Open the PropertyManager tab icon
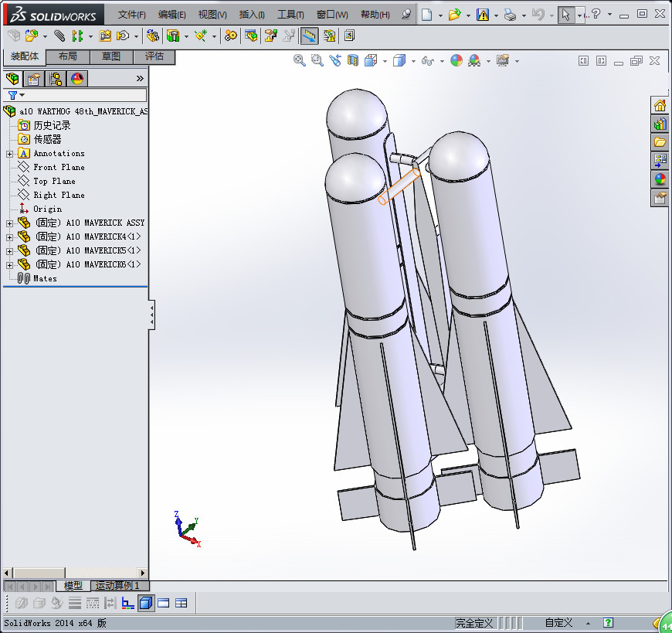The image size is (672, 633). click(33, 79)
